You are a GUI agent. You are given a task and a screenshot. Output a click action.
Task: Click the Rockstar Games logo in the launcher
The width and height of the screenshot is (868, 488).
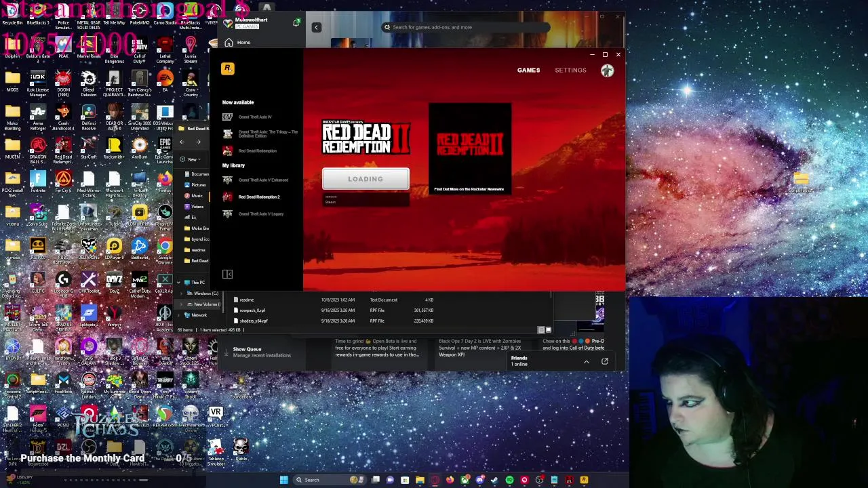pos(228,68)
